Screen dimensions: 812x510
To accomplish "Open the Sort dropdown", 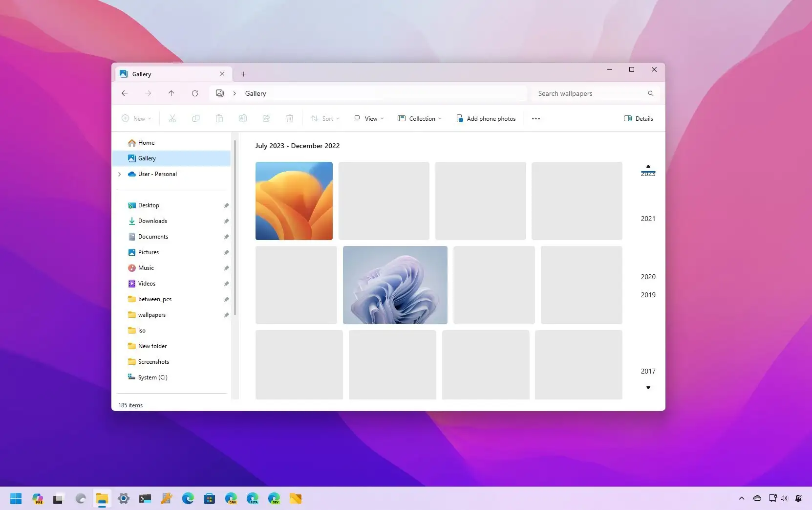I will (x=325, y=118).
